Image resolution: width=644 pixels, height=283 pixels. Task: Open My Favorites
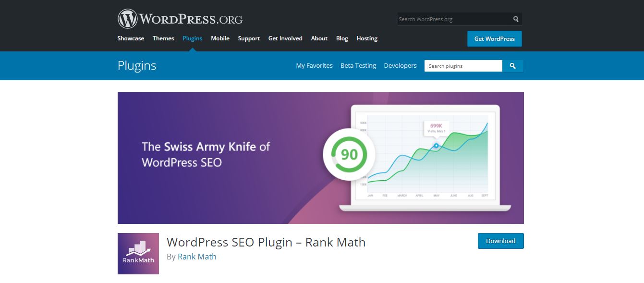click(314, 65)
